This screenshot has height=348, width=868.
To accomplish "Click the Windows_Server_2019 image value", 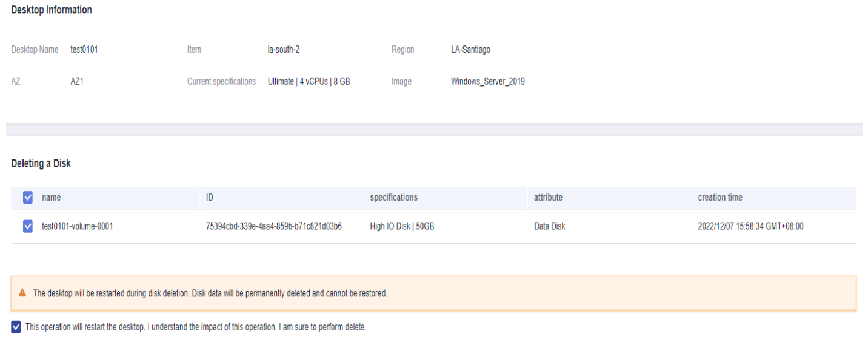I will click(x=488, y=81).
